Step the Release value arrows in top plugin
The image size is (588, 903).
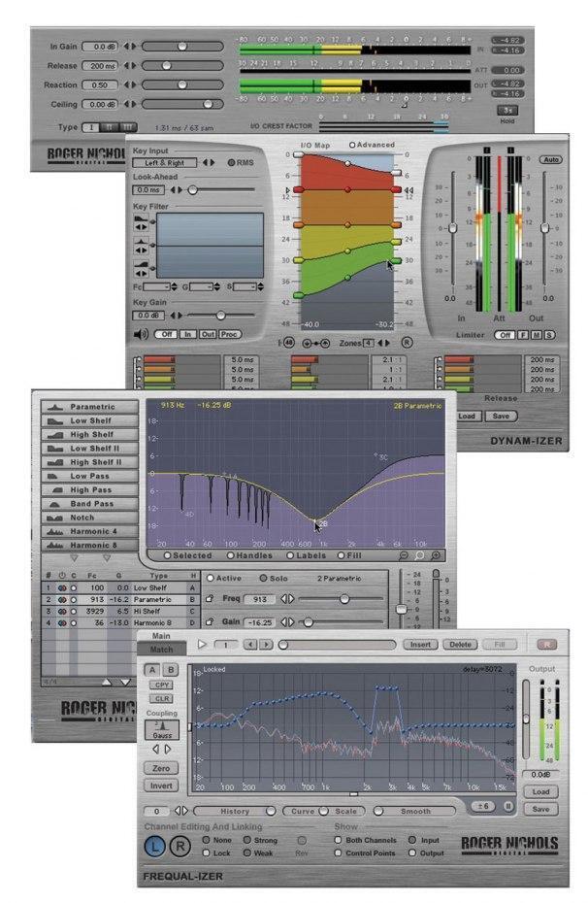coord(131,66)
